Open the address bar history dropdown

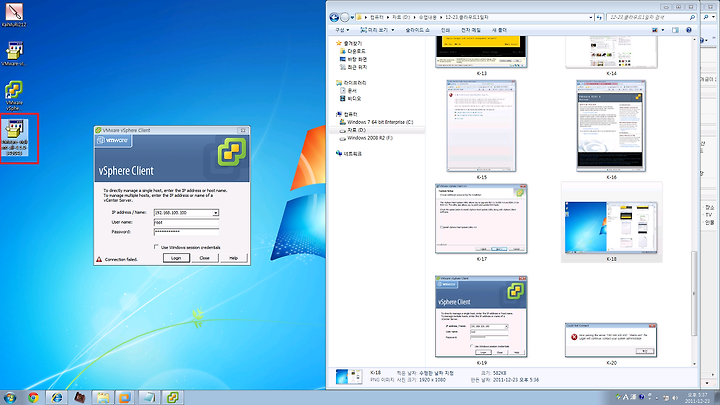pos(591,17)
